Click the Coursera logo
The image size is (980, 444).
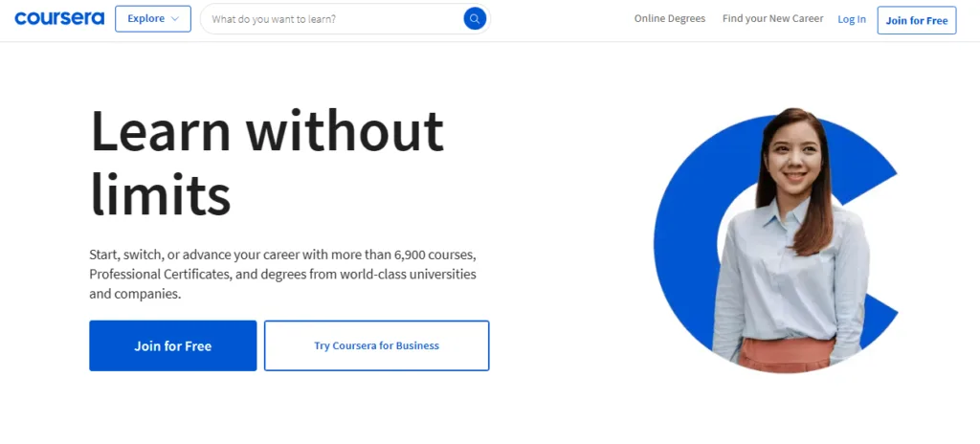59,19
